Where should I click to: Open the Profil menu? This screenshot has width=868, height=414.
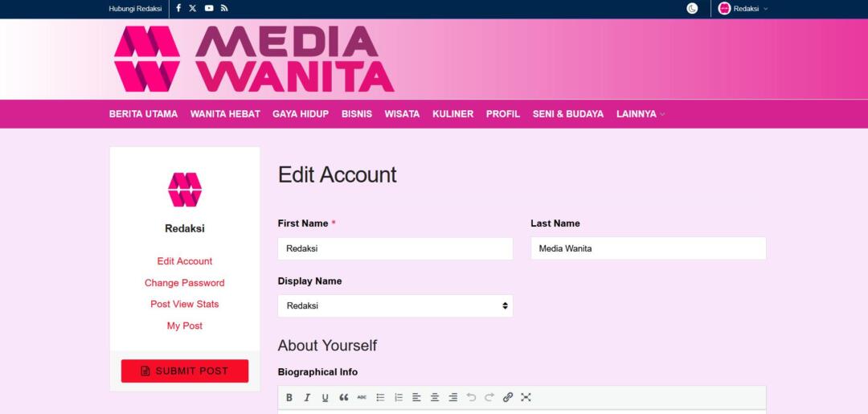tap(503, 114)
